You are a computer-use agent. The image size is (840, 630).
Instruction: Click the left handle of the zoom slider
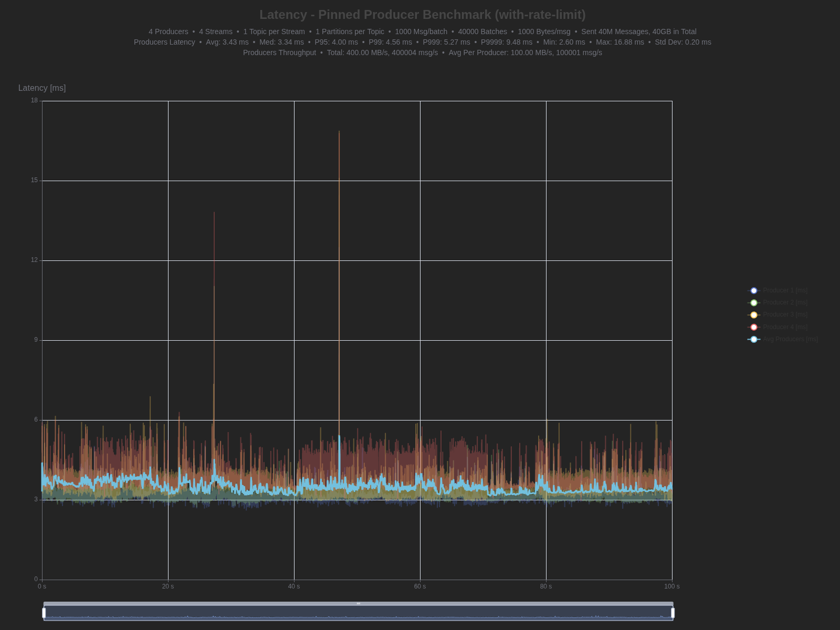[44, 613]
